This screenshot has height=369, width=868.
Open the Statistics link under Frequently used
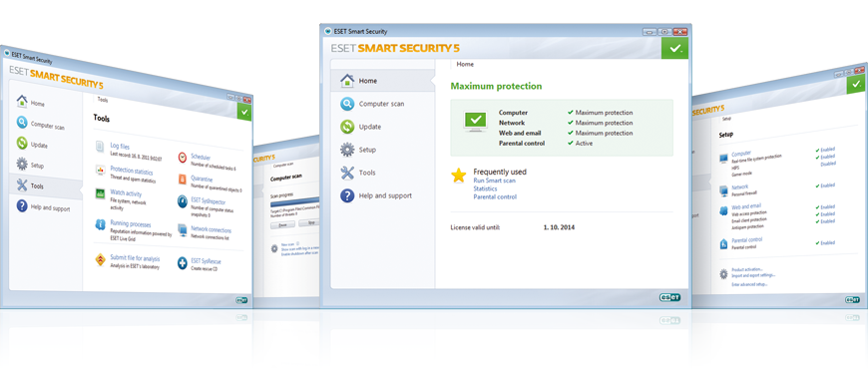485,188
